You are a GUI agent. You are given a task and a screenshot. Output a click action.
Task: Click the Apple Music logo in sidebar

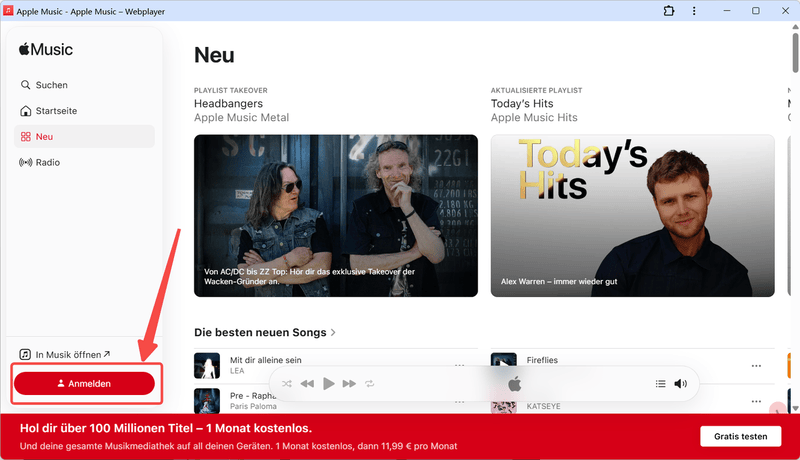[x=46, y=49]
